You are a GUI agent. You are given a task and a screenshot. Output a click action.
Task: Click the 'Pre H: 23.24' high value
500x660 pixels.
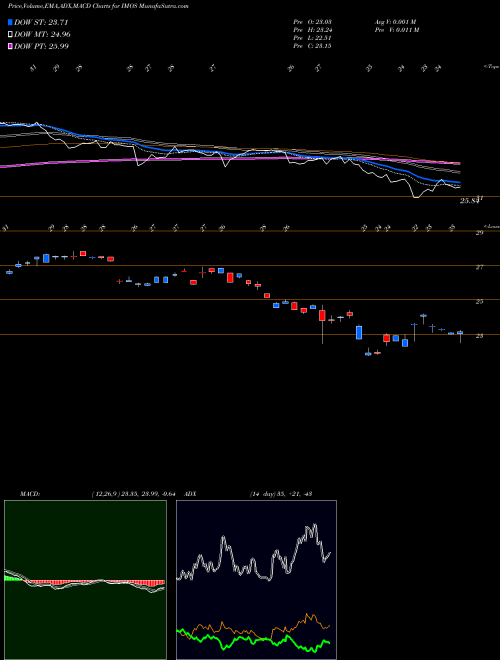(312, 30)
